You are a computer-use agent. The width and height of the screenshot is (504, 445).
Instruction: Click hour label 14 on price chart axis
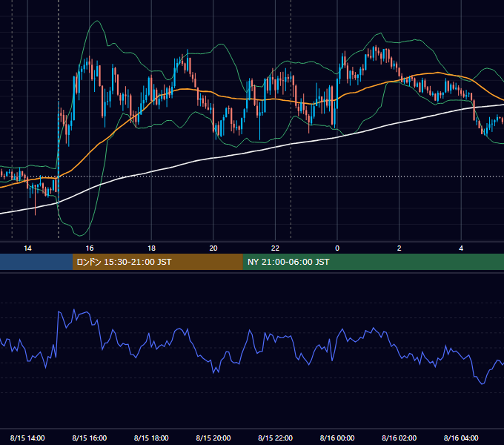27,248
